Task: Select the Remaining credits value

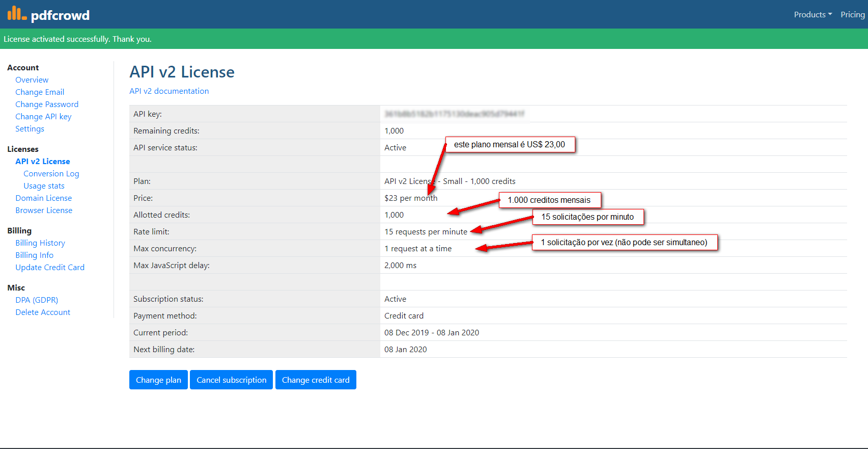Action: click(x=394, y=131)
